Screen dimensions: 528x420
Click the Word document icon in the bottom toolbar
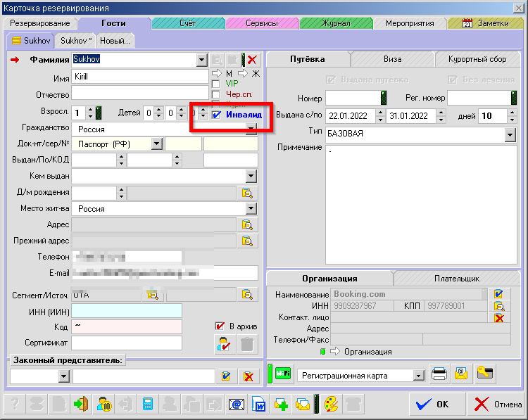[259, 405]
